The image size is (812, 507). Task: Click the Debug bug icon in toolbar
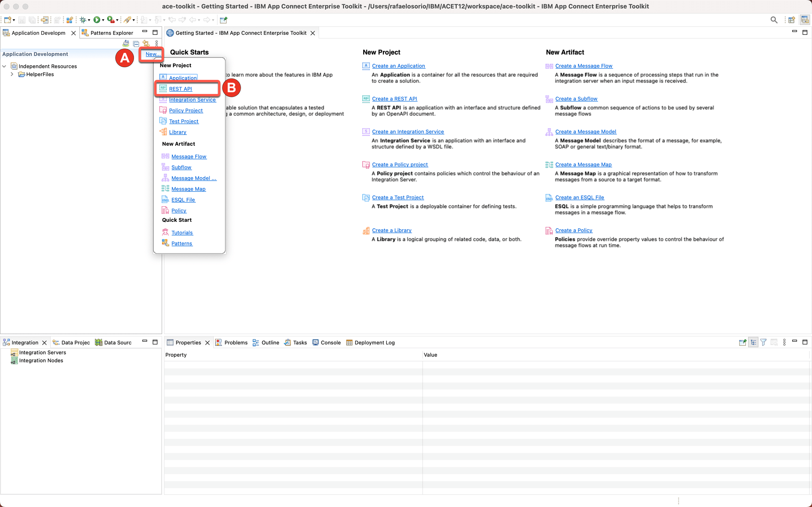[x=83, y=20]
